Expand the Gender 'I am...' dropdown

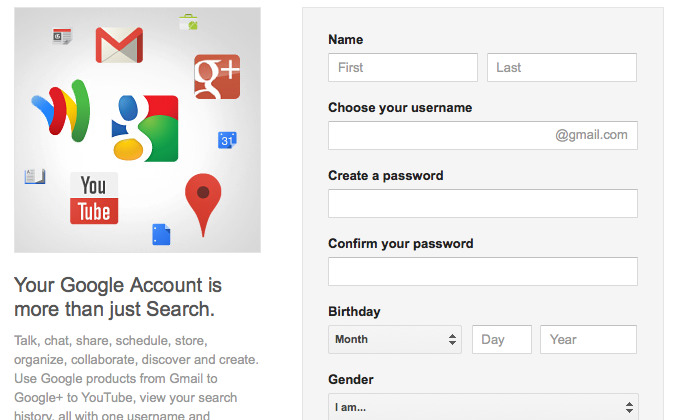(483, 407)
